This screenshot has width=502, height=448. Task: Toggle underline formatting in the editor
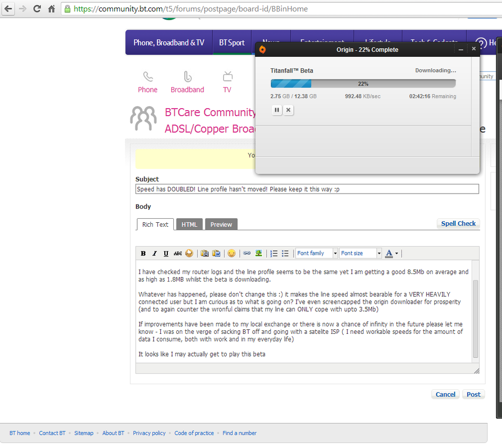click(x=166, y=253)
